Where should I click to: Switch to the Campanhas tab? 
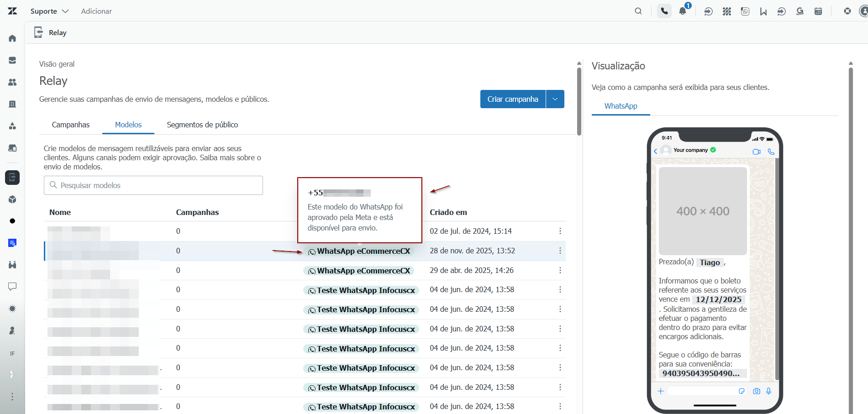pyautogui.click(x=71, y=125)
